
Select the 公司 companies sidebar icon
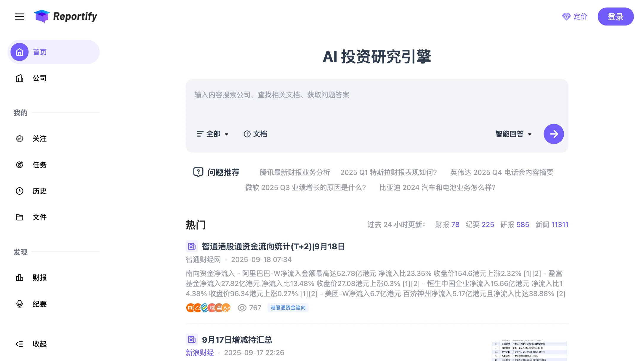20,78
